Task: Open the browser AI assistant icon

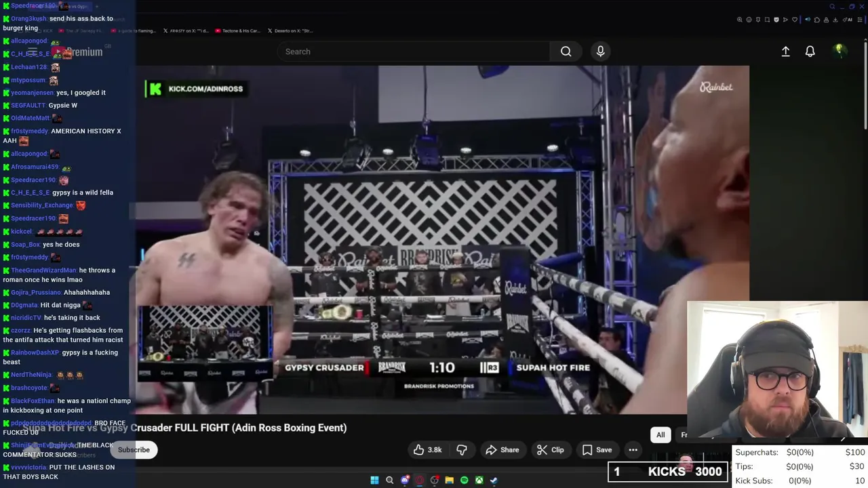Action: coord(848,20)
